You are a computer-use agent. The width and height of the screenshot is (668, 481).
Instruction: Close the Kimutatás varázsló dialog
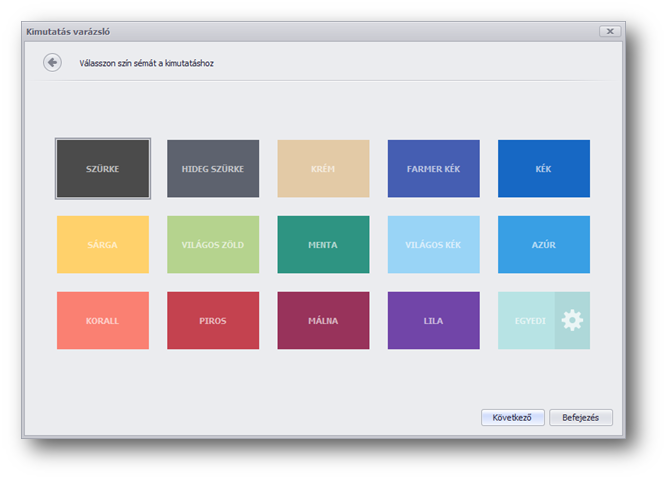tap(609, 32)
